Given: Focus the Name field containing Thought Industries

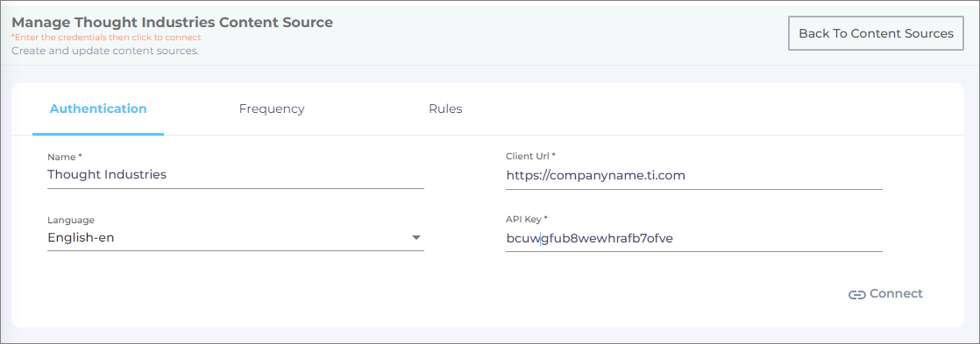Looking at the screenshot, I should pyautogui.click(x=236, y=175).
